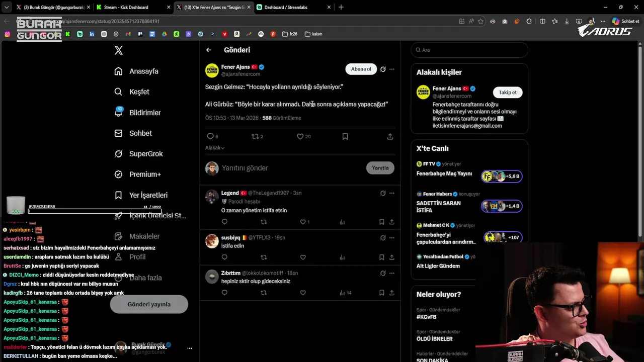Open more options on Fener Ajans post
The width and height of the screenshot is (644, 362).
pos(392,69)
